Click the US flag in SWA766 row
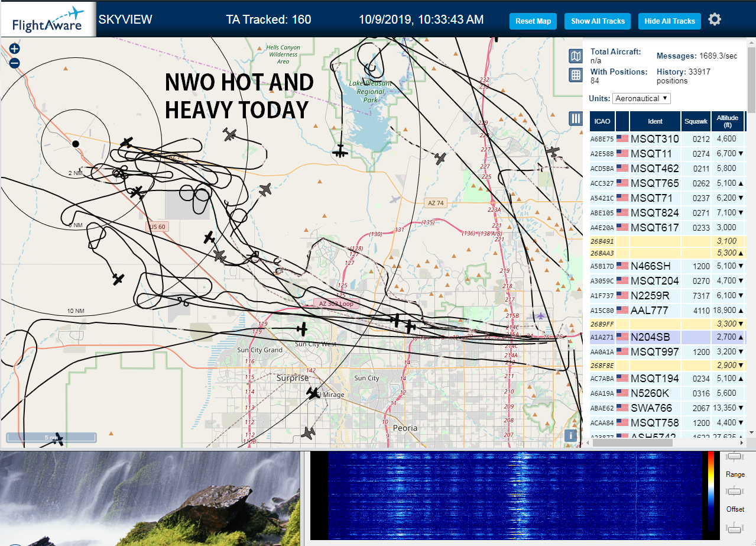Screen dimensions: 756x546 point(622,408)
